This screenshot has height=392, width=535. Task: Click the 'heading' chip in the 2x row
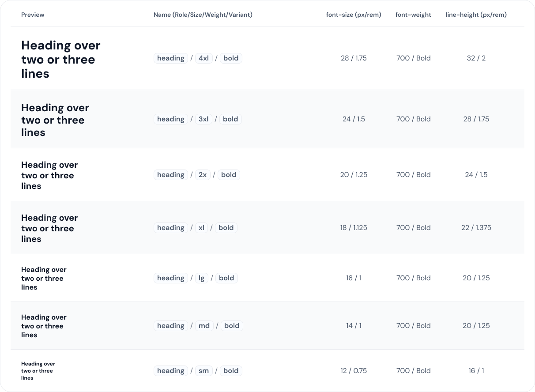pos(171,174)
